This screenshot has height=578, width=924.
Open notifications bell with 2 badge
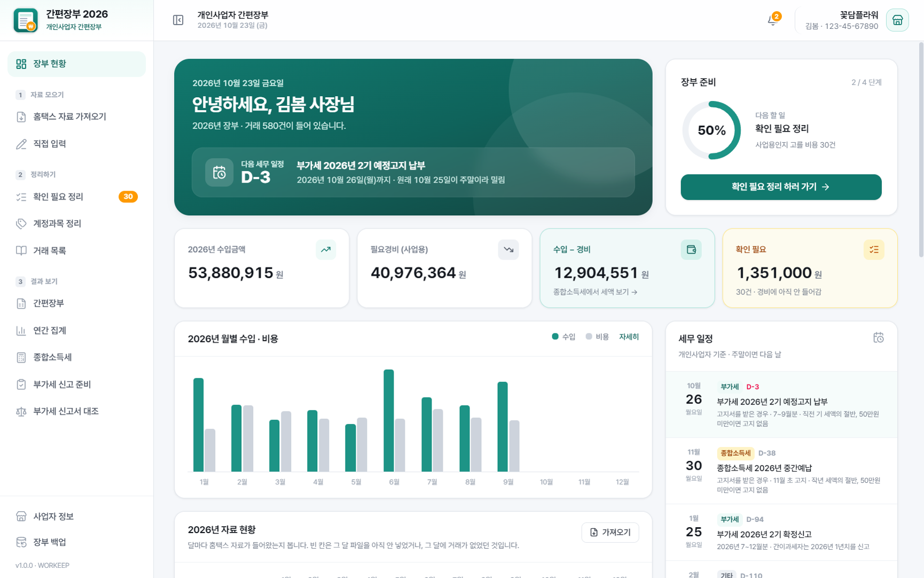773,20
